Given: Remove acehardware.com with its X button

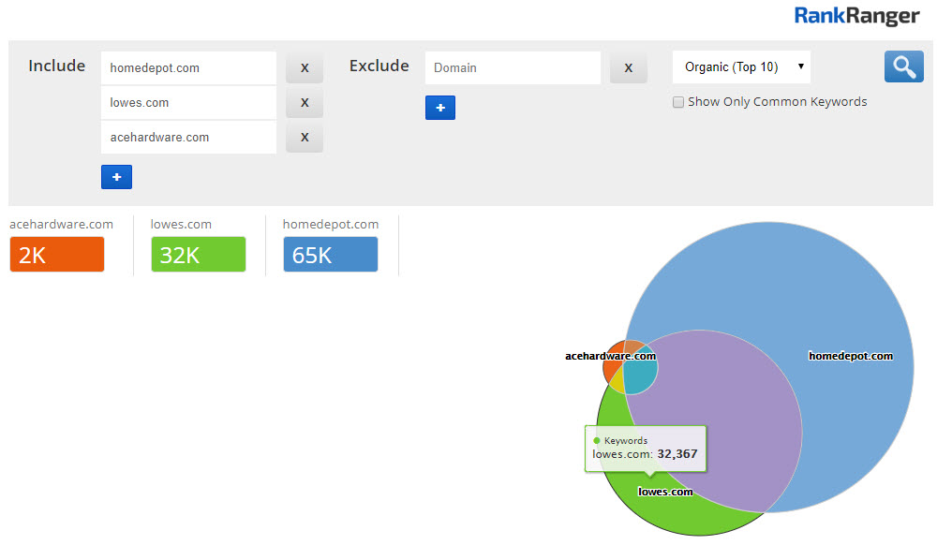Looking at the screenshot, I should pos(305,137).
